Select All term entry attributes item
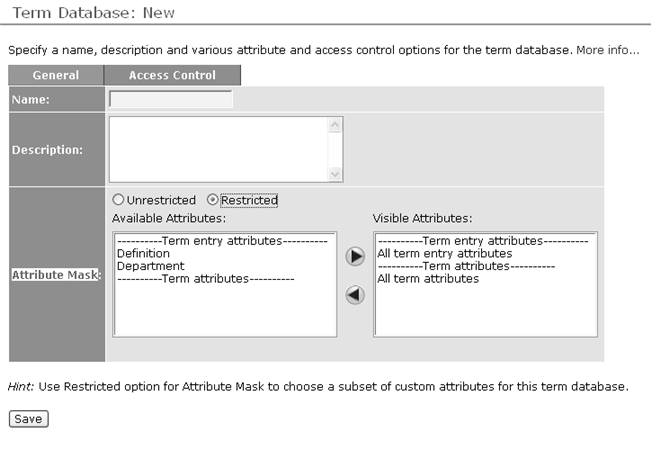Image resolution: width=651 pixels, height=458 pixels. (444, 253)
